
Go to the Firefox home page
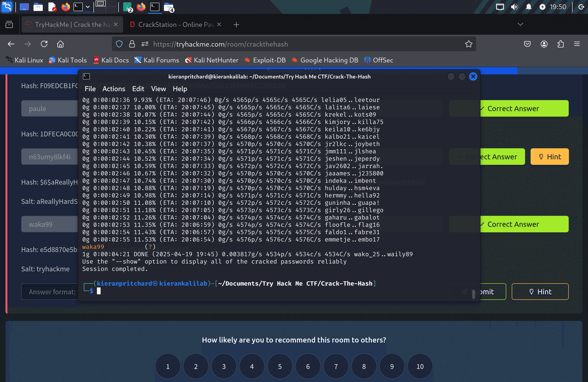click(61, 44)
